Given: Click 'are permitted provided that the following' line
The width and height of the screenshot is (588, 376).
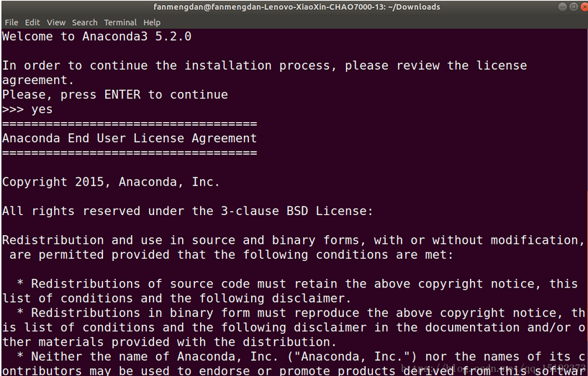Looking at the screenshot, I should (231, 255).
